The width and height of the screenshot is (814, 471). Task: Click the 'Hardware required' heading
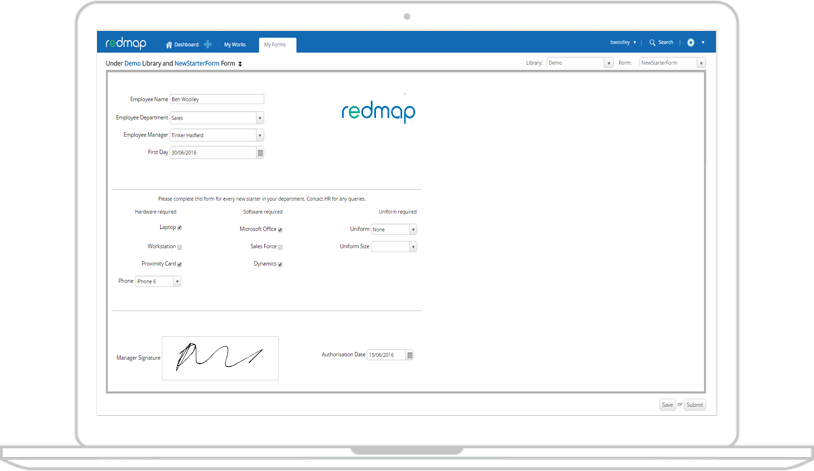[x=155, y=212]
